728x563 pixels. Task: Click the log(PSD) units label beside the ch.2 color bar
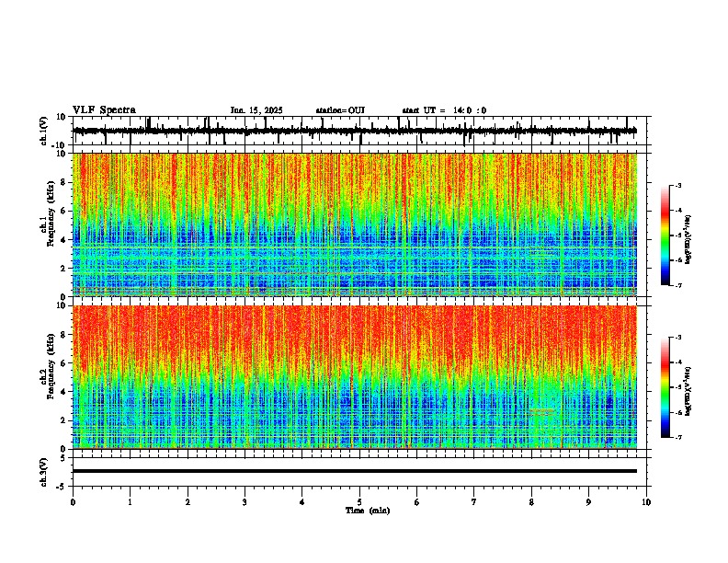tap(688, 392)
